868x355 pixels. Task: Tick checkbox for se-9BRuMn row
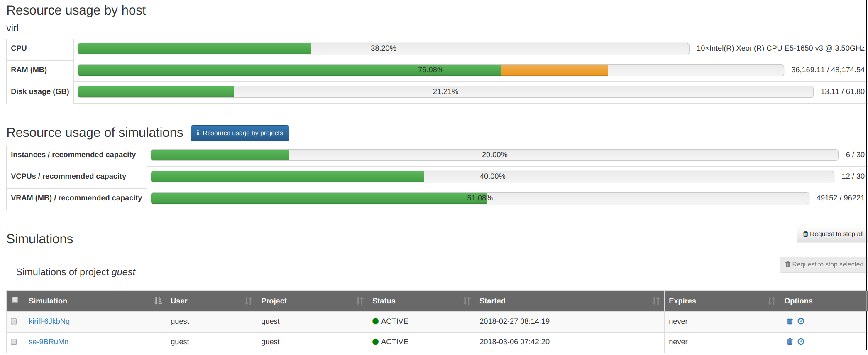(14, 342)
